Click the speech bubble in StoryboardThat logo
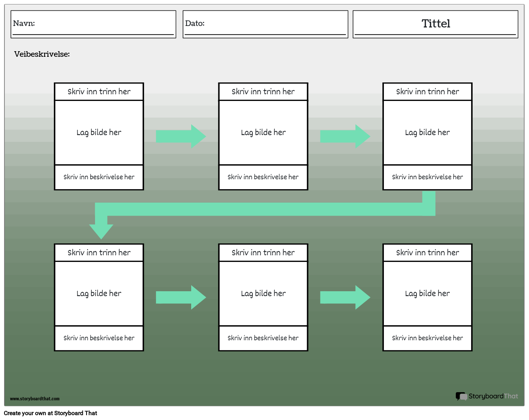This screenshot has height=420, width=529. click(x=462, y=396)
